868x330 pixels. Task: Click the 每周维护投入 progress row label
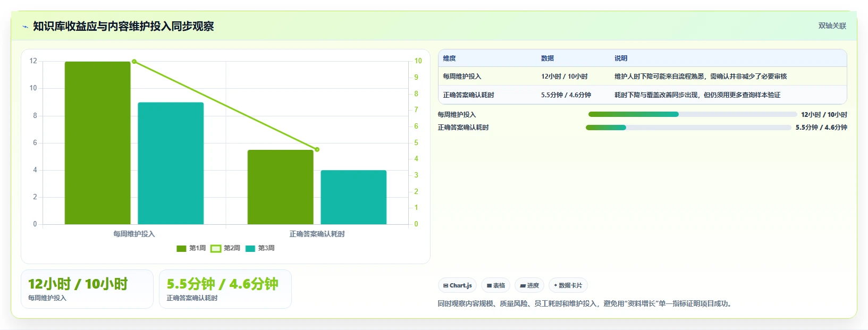pyautogui.click(x=457, y=115)
